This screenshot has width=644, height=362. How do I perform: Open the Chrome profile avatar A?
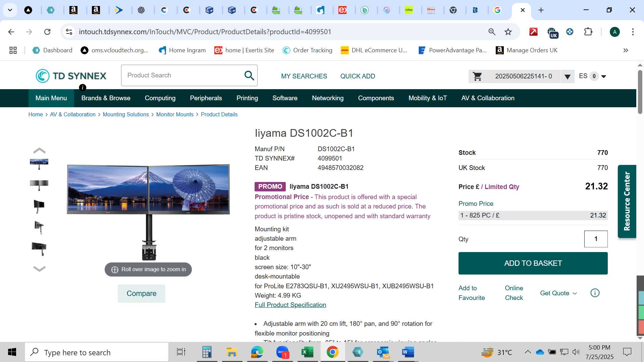(614, 32)
